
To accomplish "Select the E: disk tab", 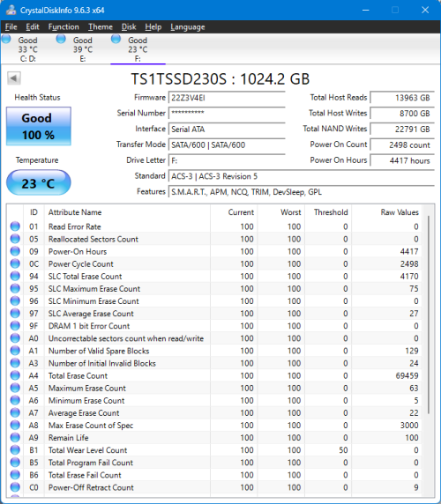I will (83, 49).
